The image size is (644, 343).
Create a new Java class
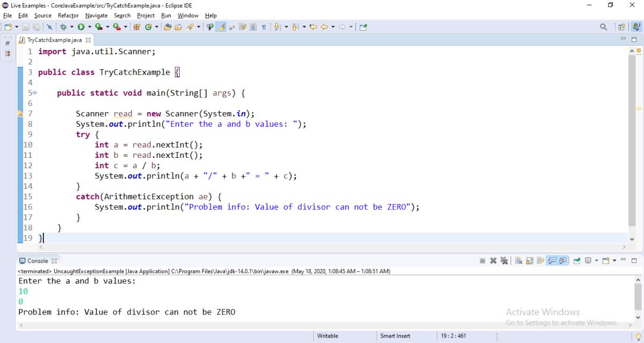tap(148, 26)
